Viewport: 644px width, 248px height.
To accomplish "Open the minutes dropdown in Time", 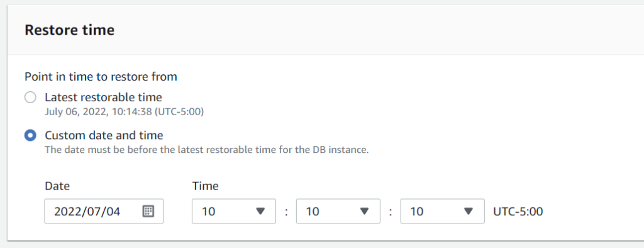I will tap(338, 211).
